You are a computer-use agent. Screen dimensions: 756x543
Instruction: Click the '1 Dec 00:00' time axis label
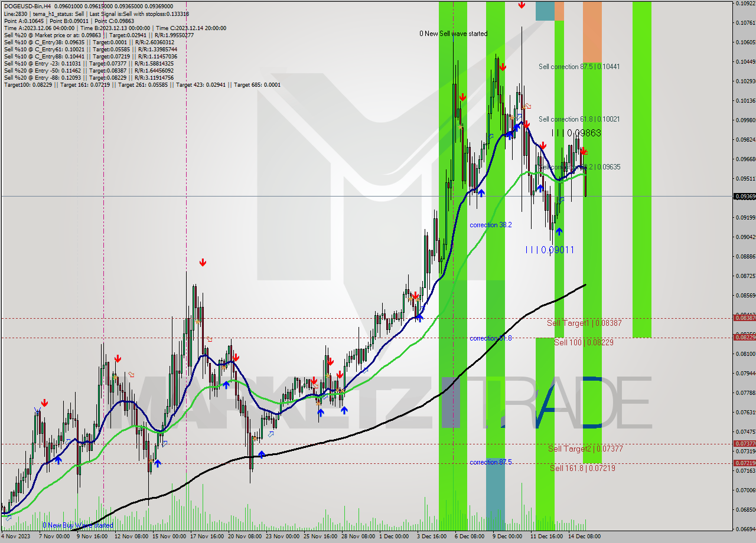coord(394,537)
